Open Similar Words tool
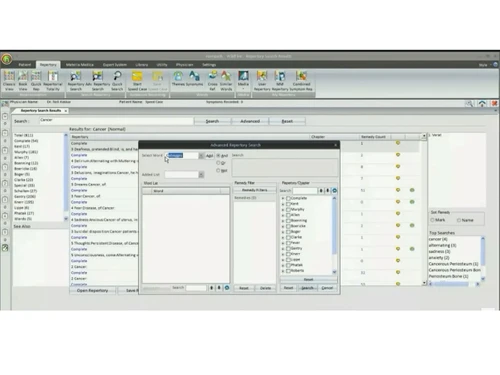The height and width of the screenshot is (375, 500). [x=226, y=81]
